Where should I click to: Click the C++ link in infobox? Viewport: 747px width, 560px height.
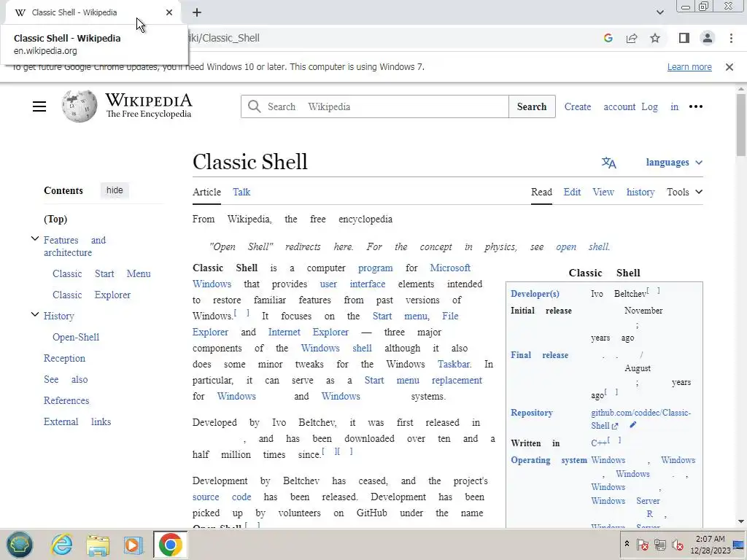point(599,443)
